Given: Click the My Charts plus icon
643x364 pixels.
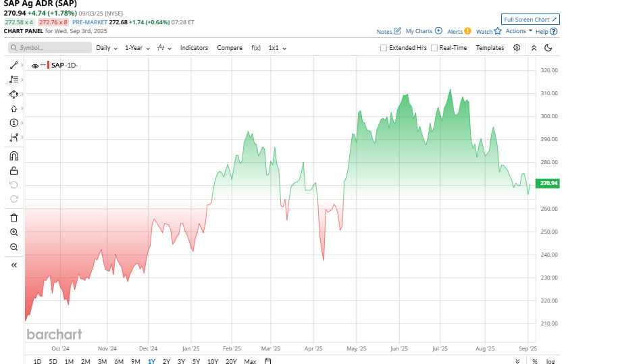Looking at the screenshot, I should [438, 31].
